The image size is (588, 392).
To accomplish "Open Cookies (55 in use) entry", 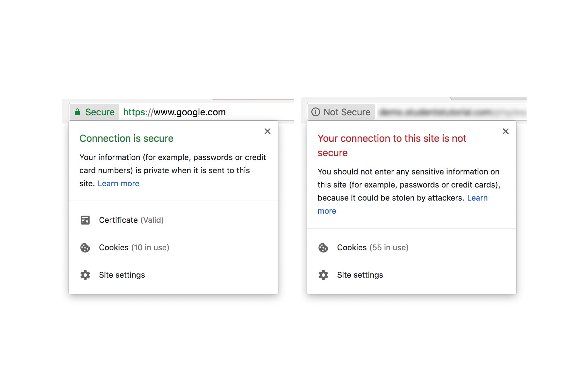I will 373,248.
